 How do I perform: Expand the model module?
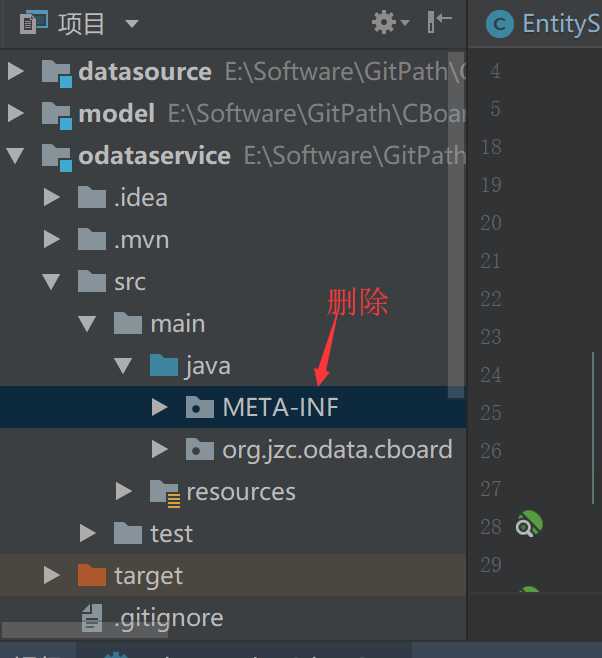pos(16,113)
